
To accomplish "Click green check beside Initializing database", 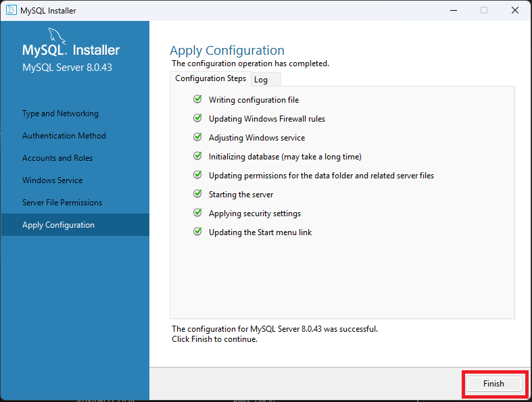I will coord(197,155).
